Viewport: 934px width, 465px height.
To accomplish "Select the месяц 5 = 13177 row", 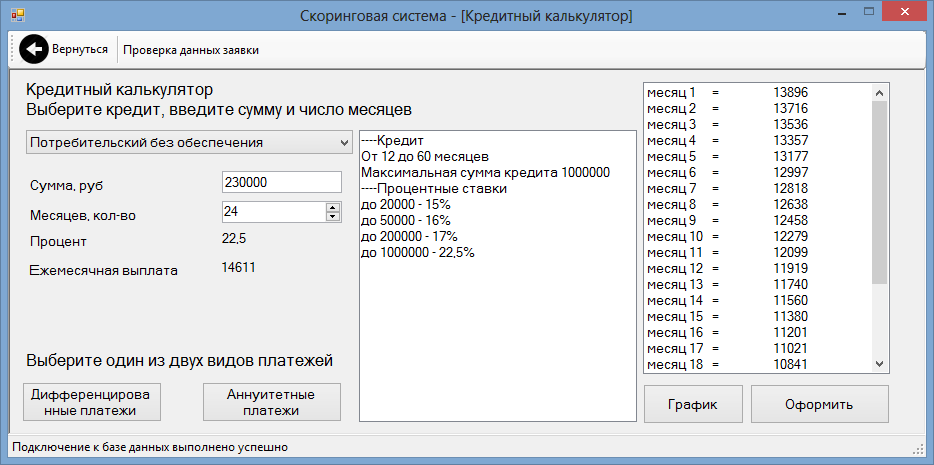I will click(758, 157).
